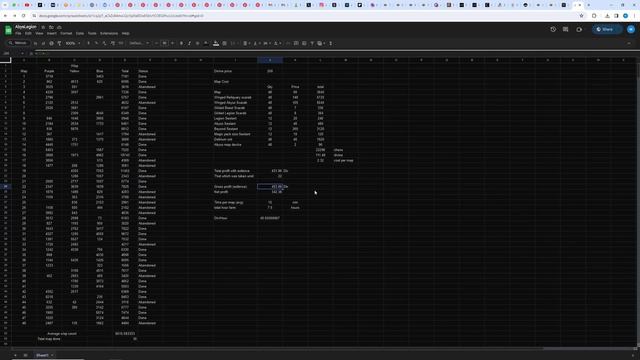Toggle italic formatting
Viewport: 640px width, 360px height.
[x=189, y=43]
